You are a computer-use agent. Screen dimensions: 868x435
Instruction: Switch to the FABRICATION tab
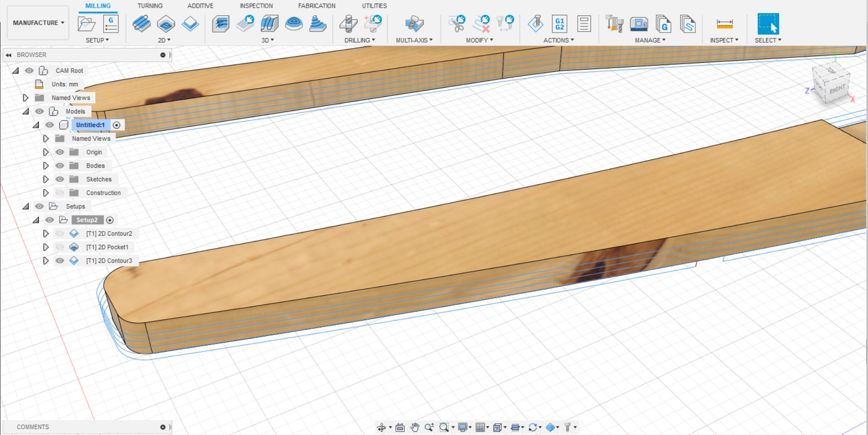[317, 6]
